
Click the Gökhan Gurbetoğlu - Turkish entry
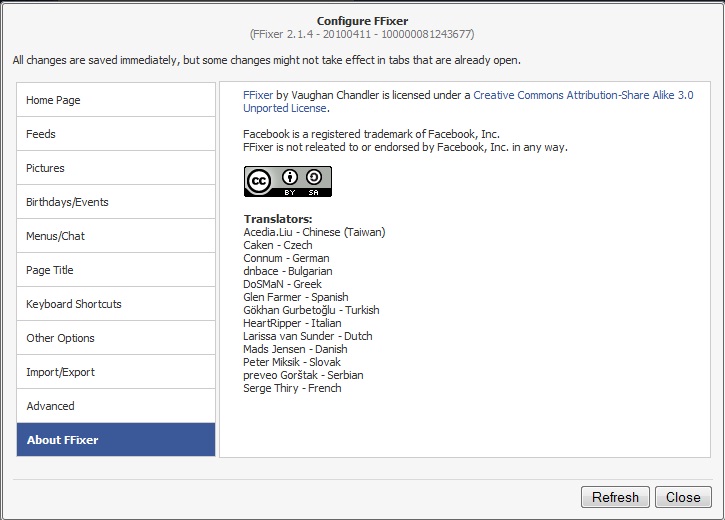tap(312, 310)
